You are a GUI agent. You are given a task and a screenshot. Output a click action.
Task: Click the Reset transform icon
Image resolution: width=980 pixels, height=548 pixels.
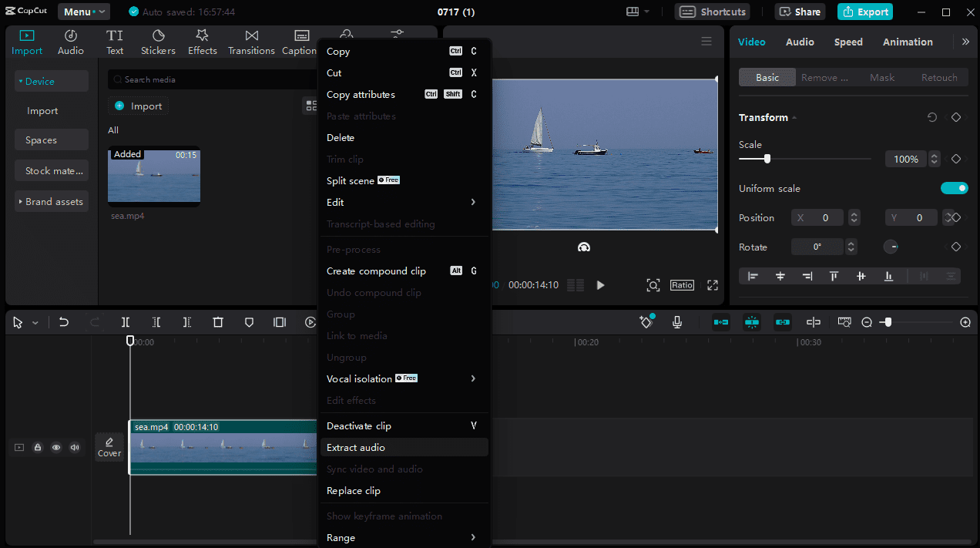click(932, 117)
